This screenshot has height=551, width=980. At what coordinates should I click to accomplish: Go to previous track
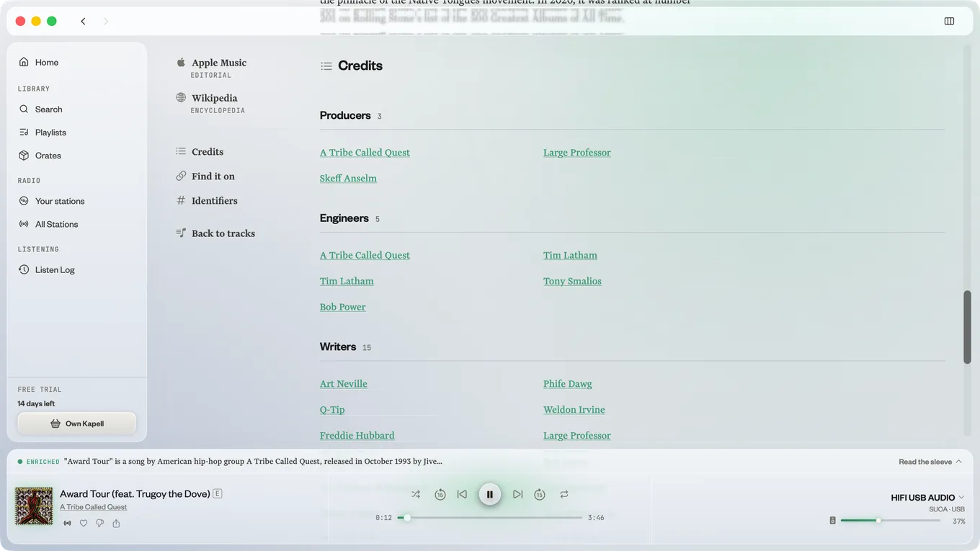(463, 494)
